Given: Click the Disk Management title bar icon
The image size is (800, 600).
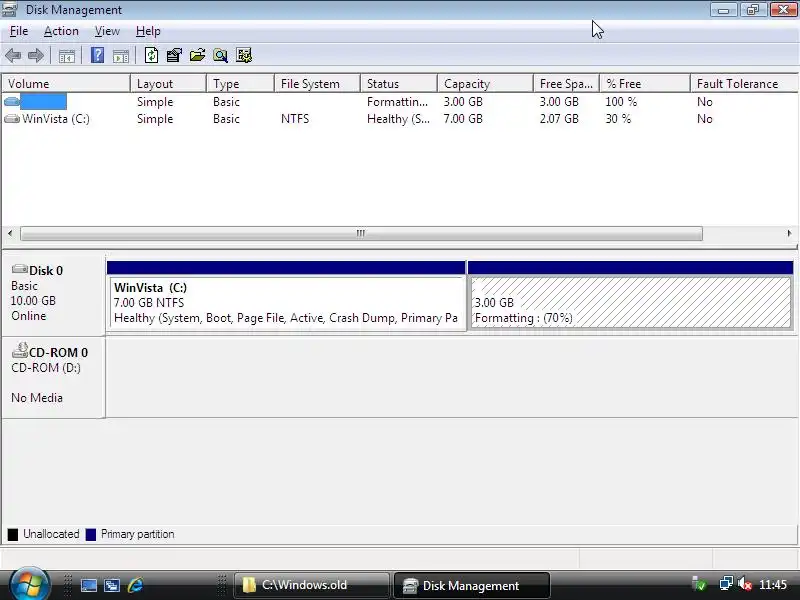Looking at the screenshot, I should (x=10, y=10).
